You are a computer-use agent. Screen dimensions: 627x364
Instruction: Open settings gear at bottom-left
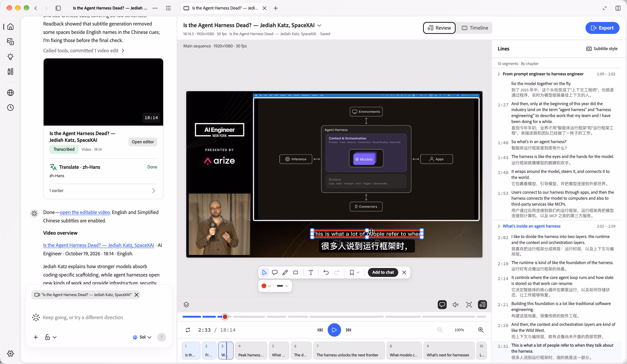click(x=10, y=353)
